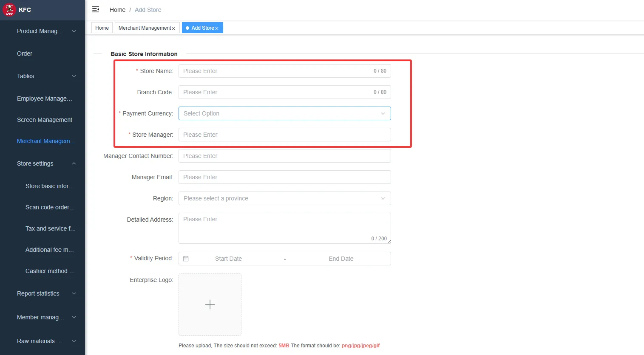Close the Merchant Management tab via its x
The width and height of the screenshot is (644, 355).
pyautogui.click(x=173, y=28)
